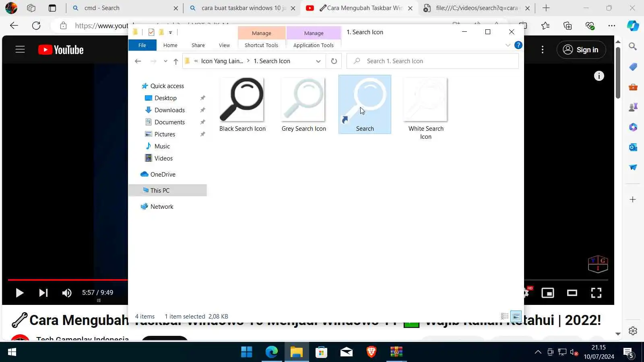The width and height of the screenshot is (644, 362).
Task: Refresh the current folder view
Action: pos(334,61)
